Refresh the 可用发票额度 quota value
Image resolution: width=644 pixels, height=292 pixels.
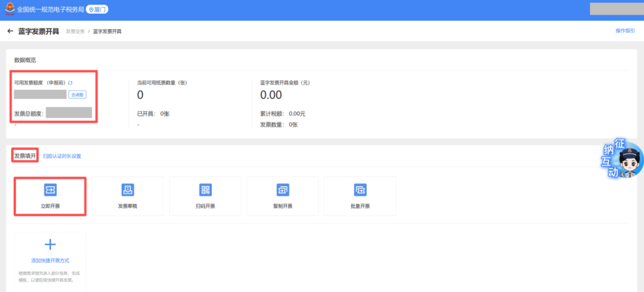click(70, 82)
